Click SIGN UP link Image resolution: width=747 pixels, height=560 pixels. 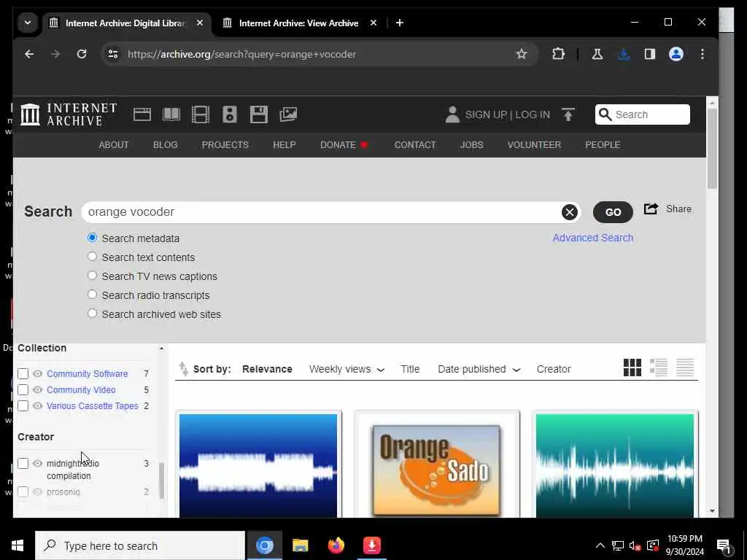pos(486,114)
